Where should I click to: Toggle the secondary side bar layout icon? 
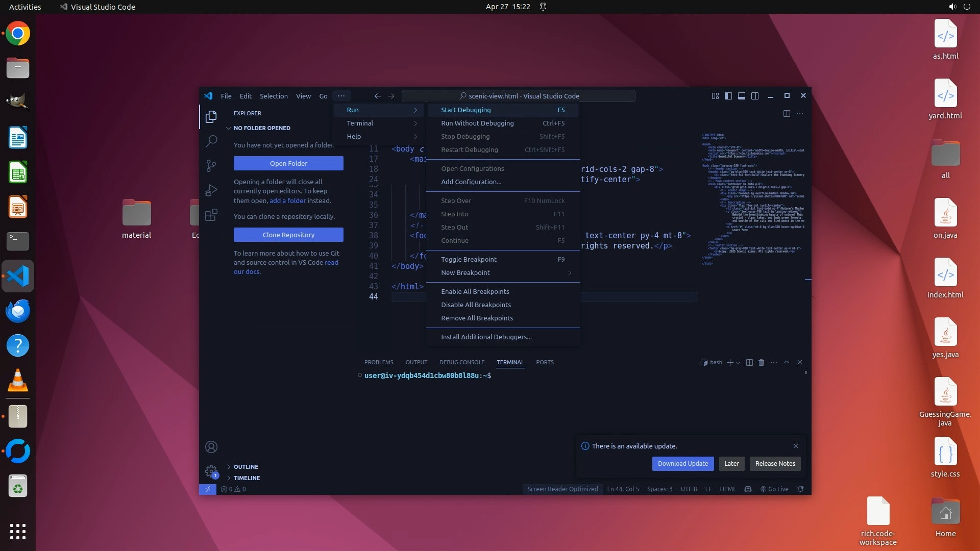(755, 96)
